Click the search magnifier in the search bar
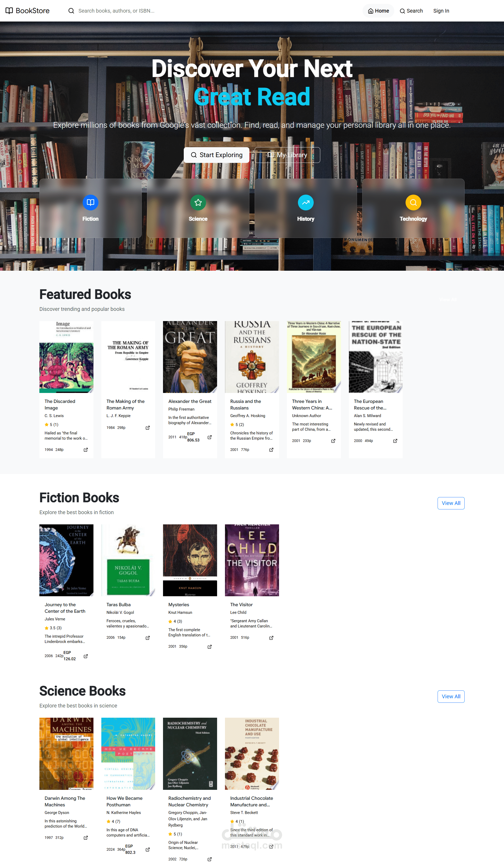Image resolution: width=504 pixels, height=868 pixels. point(71,11)
